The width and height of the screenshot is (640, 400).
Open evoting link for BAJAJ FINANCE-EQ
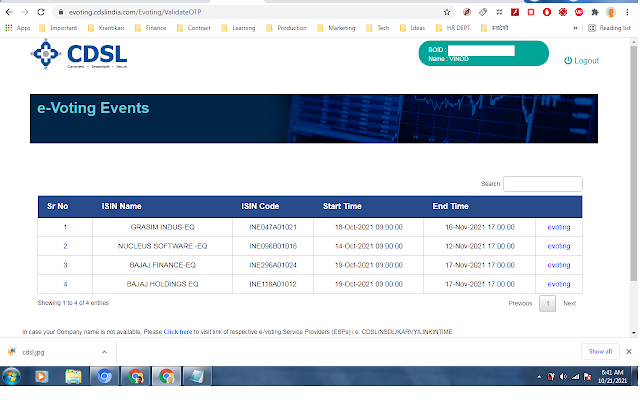coord(559,265)
